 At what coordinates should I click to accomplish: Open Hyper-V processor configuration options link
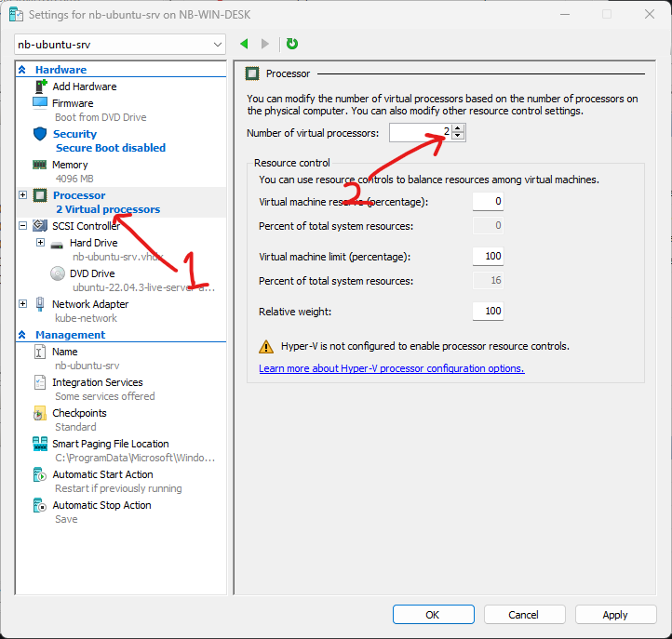[x=391, y=368]
